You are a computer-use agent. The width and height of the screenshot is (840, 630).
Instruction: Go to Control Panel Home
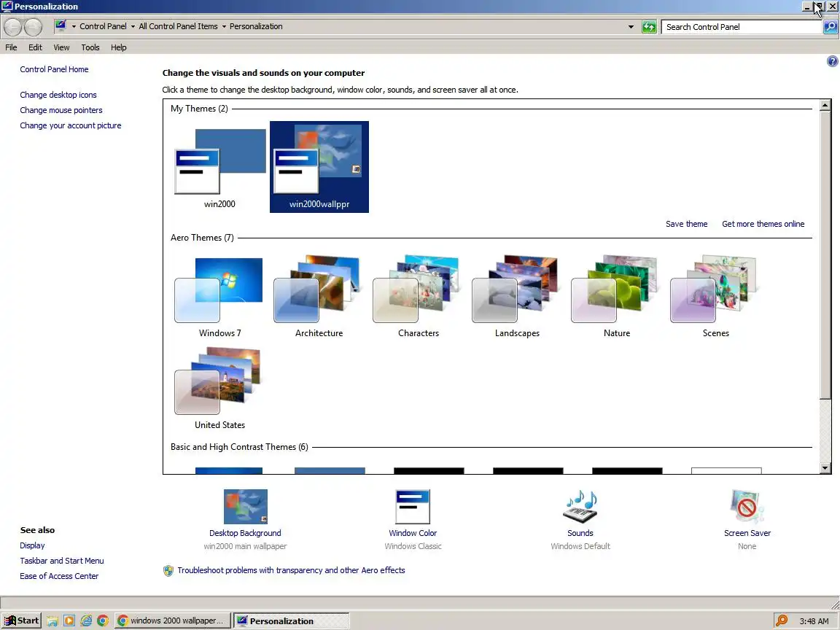pyautogui.click(x=54, y=69)
